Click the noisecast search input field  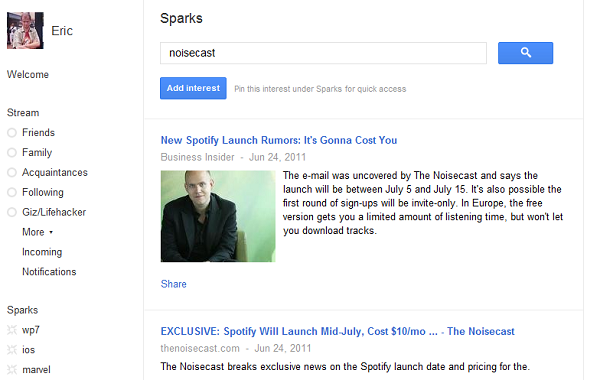pyautogui.click(x=323, y=53)
